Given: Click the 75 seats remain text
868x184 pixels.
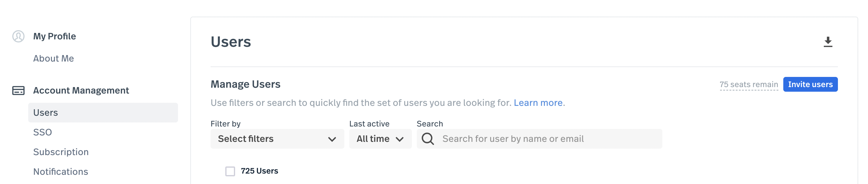Looking at the screenshot, I should 749,84.
